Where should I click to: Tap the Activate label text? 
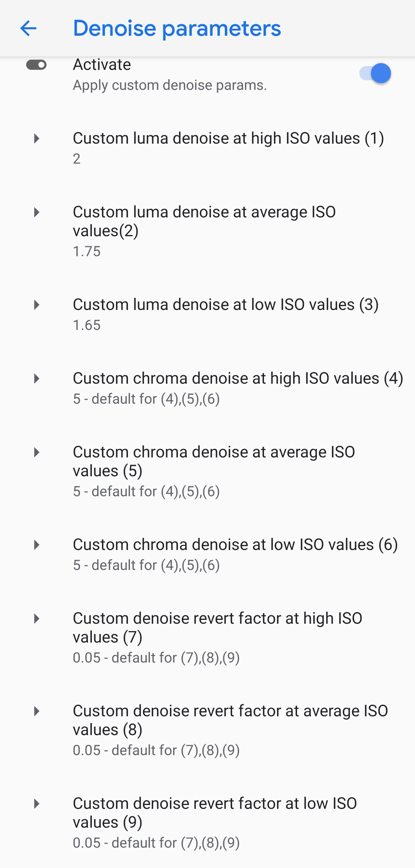(102, 65)
